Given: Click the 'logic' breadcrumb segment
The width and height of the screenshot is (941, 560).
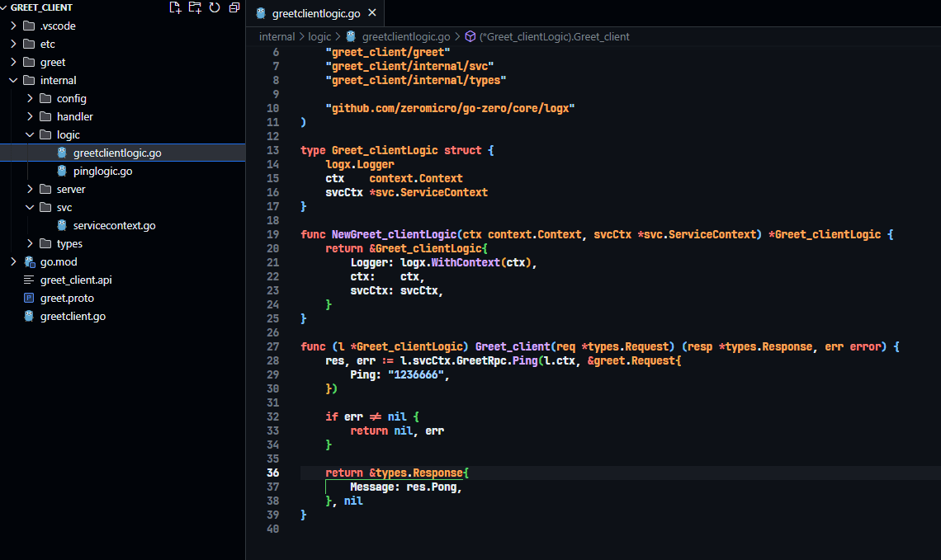Looking at the screenshot, I should (319, 36).
